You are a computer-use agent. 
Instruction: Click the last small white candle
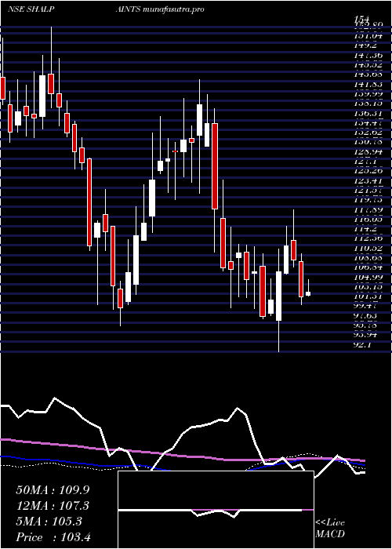[x=308, y=294]
